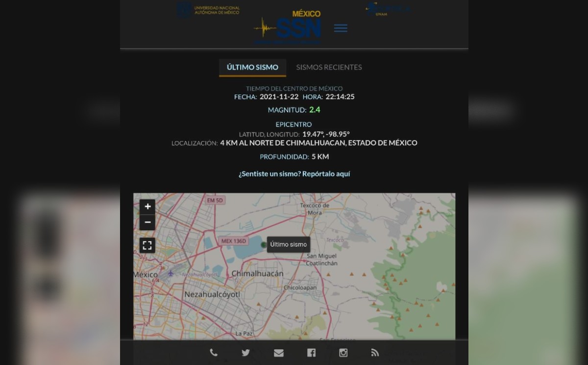This screenshot has height=365, width=588.
Task: Click the UNAM Geofísica logo
Action: click(387, 9)
